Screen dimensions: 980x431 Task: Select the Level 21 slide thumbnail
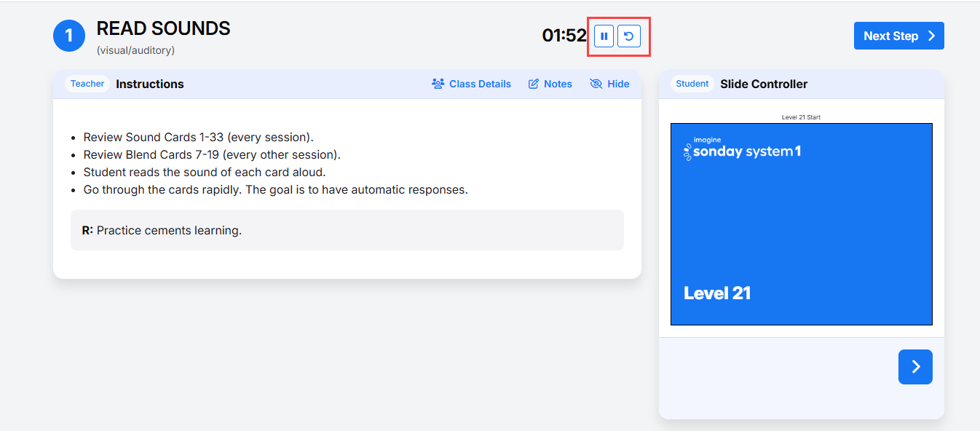click(x=801, y=224)
